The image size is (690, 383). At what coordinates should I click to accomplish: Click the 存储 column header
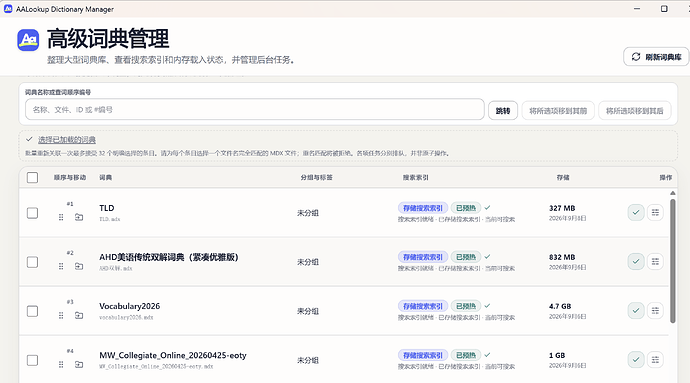pyautogui.click(x=563, y=177)
